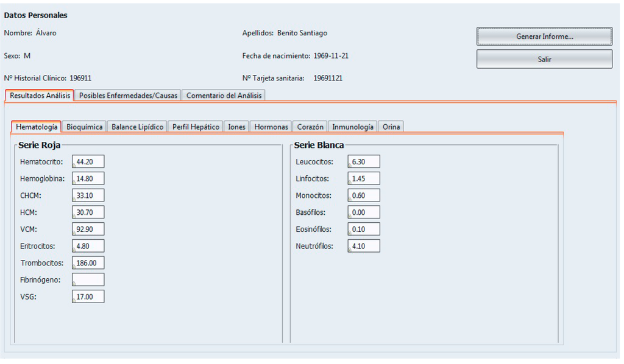Show the Hormonas tab
This screenshot has width=624, height=364.
(271, 127)
